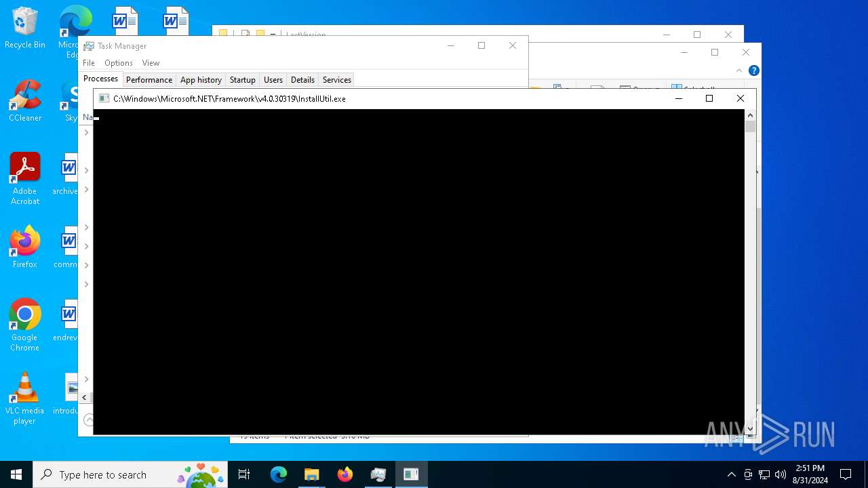The height and width of the screenshot is (488, 868).
Task: Select the 'introdu' image file on desktop
Action: click(66, 394)
